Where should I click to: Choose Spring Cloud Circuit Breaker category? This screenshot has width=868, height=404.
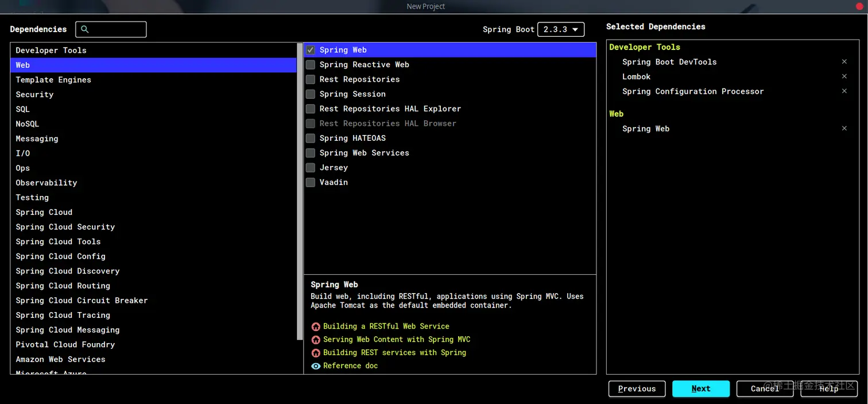click(154, 301)
